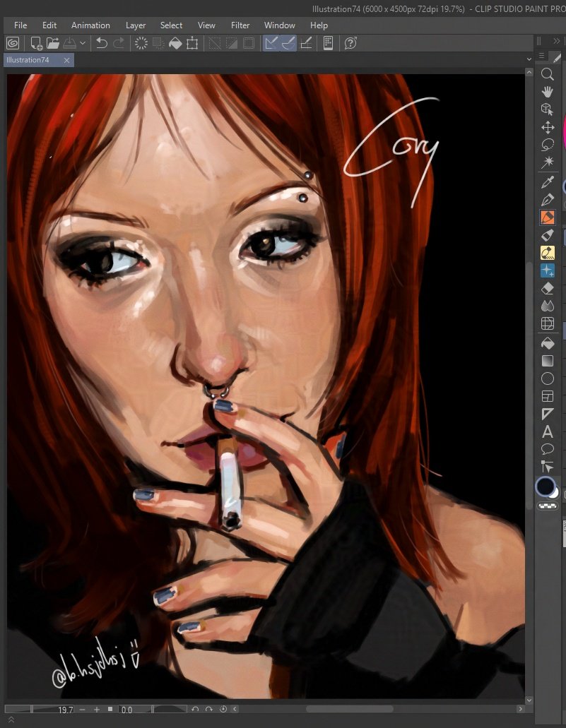Toggle Snap to Grid

[x=306, y=43]
